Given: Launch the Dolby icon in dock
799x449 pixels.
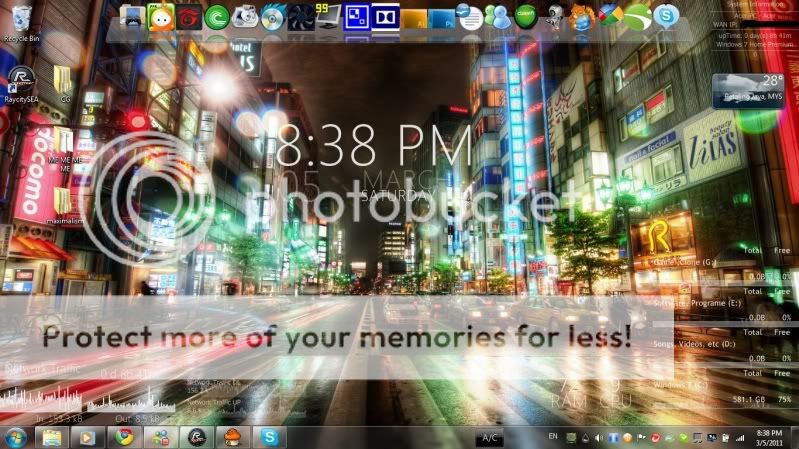Looking at the screenshot, I should 385,17.
